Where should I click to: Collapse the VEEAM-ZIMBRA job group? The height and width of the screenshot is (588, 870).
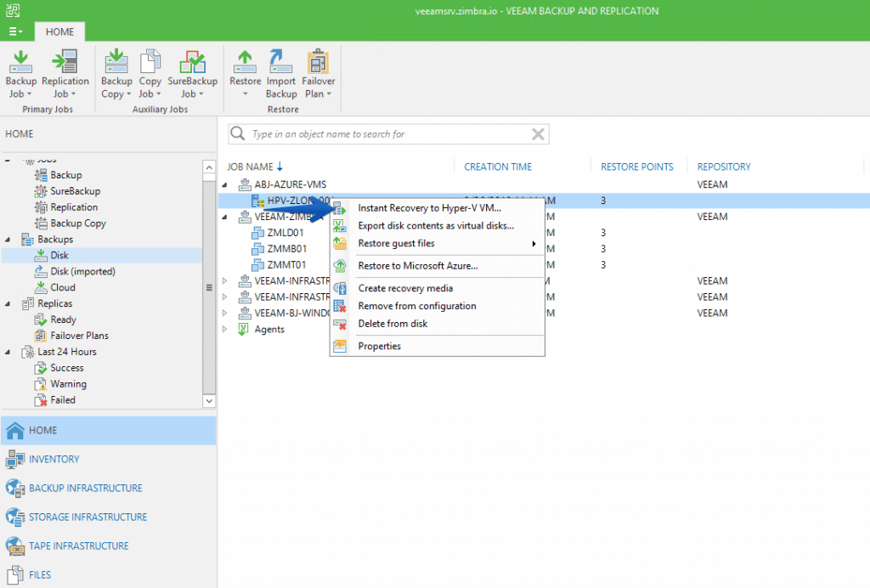[224, 217]
